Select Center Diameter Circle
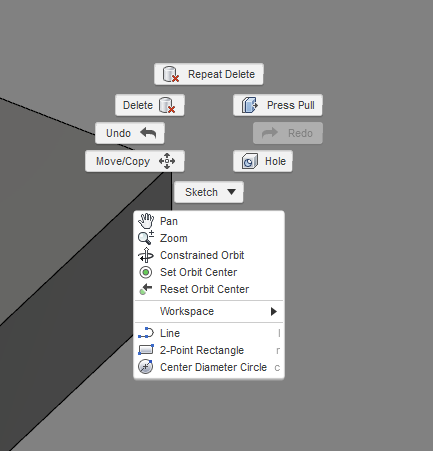433x451 pixels. coord(209,367)
